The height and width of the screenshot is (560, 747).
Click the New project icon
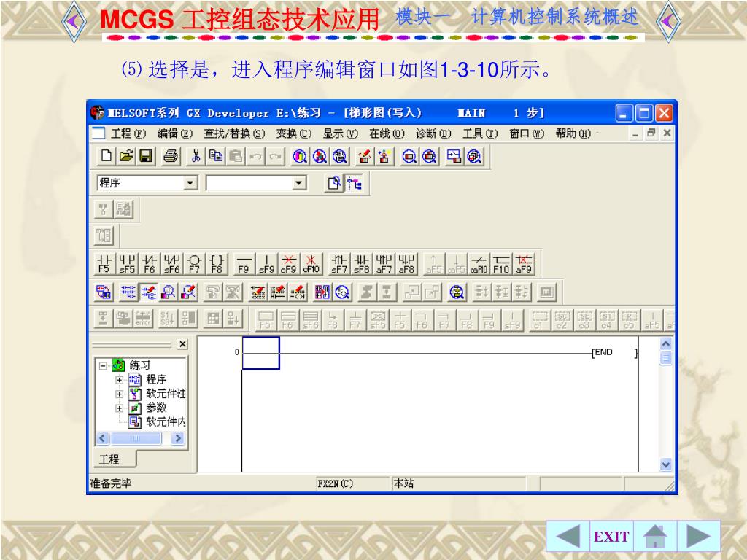click(x=107, y=156)
